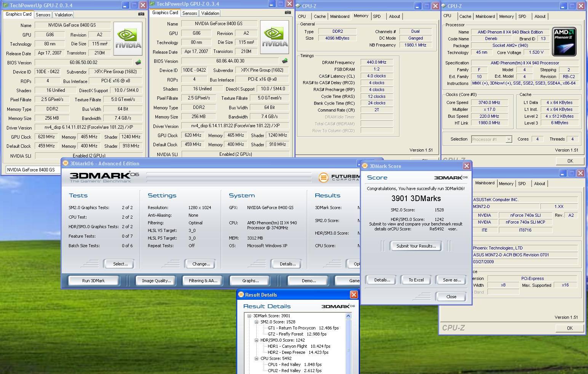Click AMD Phenom II logo in CPU-Z
588x374 pixels.
pyautogui.click(x=564, y=42)
